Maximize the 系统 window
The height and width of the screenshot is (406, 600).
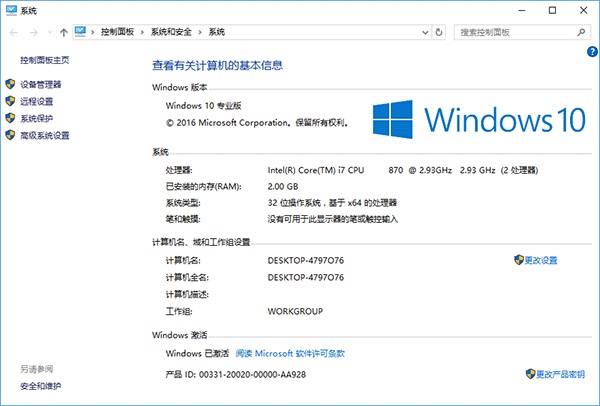(x=552, y=10)
